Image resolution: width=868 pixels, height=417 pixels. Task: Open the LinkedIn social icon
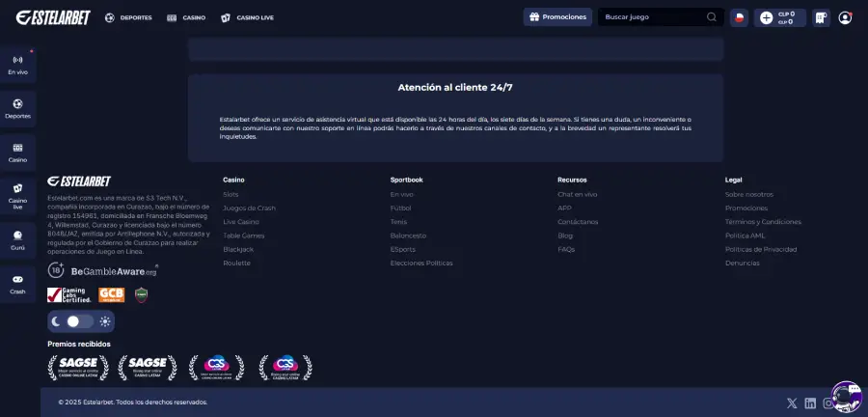810,403
